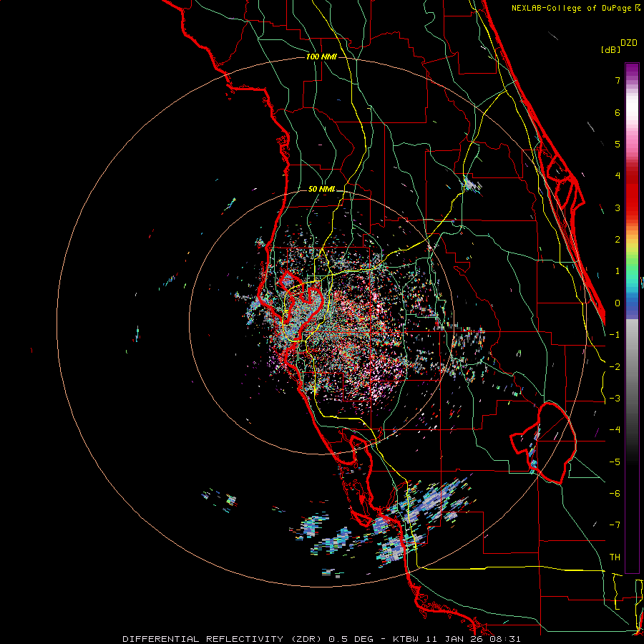Image resolution: width=644 pixels, height=644 pixels.
Task: Select the 2 value on the color scale
Action: [618, 240]
